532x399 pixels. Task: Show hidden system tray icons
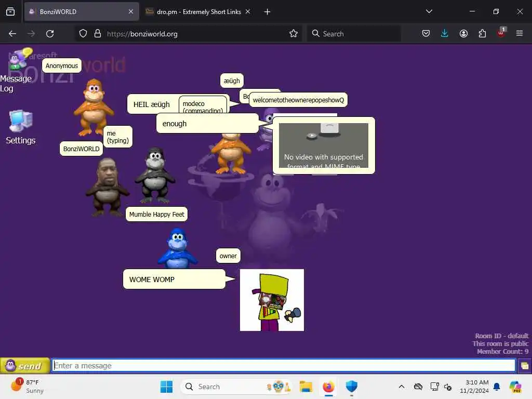(402, 387)
